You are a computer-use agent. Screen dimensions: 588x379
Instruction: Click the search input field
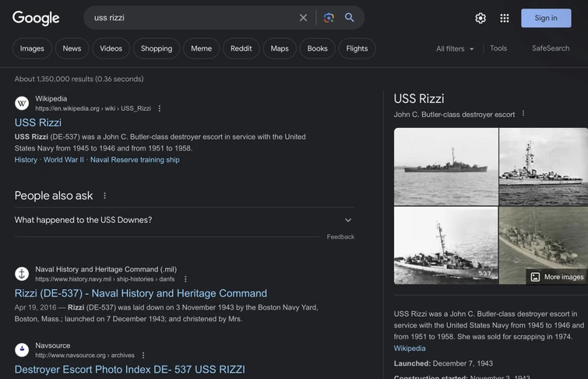click(187, 18)
